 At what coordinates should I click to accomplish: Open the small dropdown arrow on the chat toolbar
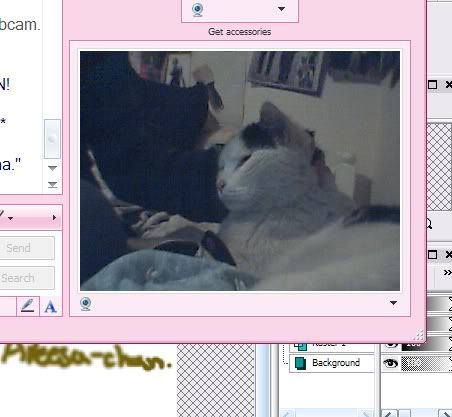(11, 219)
